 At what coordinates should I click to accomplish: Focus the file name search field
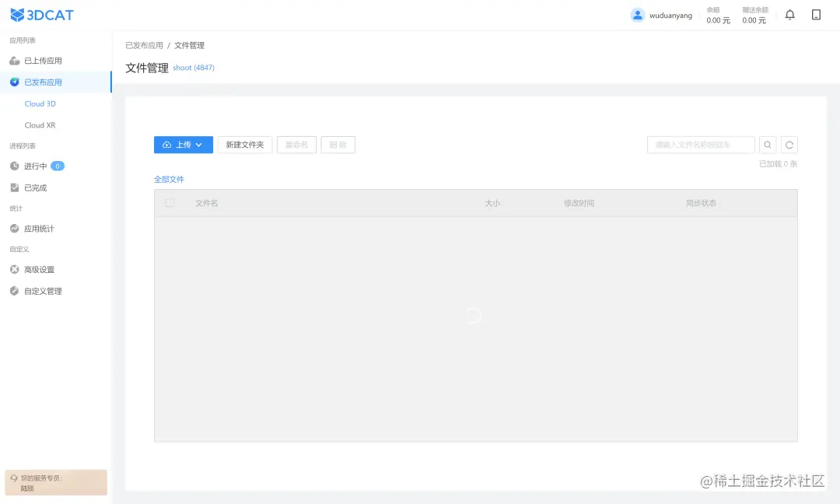click(x=701, y=145)
